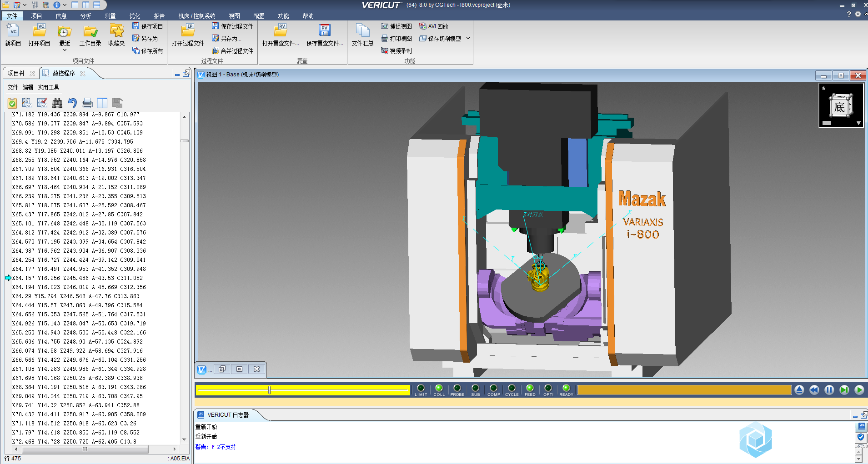Print the NC program with printer icon
This screenshot has width=868, height=464.
(87, 103)
